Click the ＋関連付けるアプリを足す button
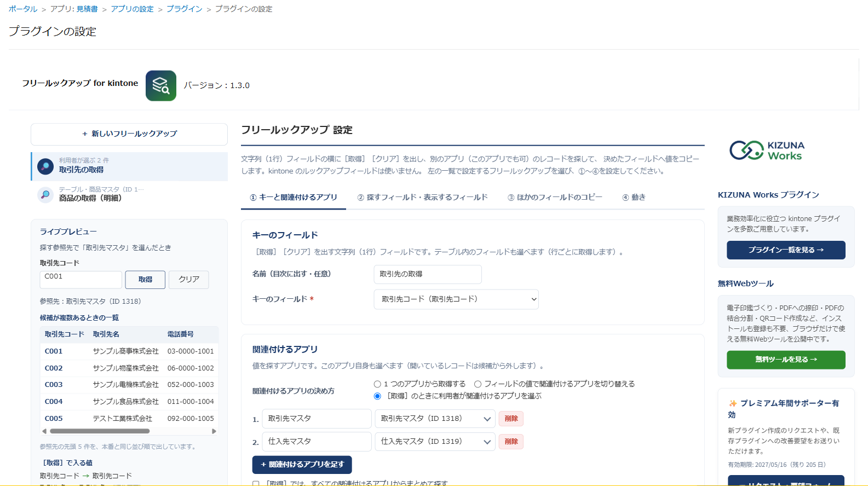This screenshot has width=868, height=486. click(x=302, y=465)
